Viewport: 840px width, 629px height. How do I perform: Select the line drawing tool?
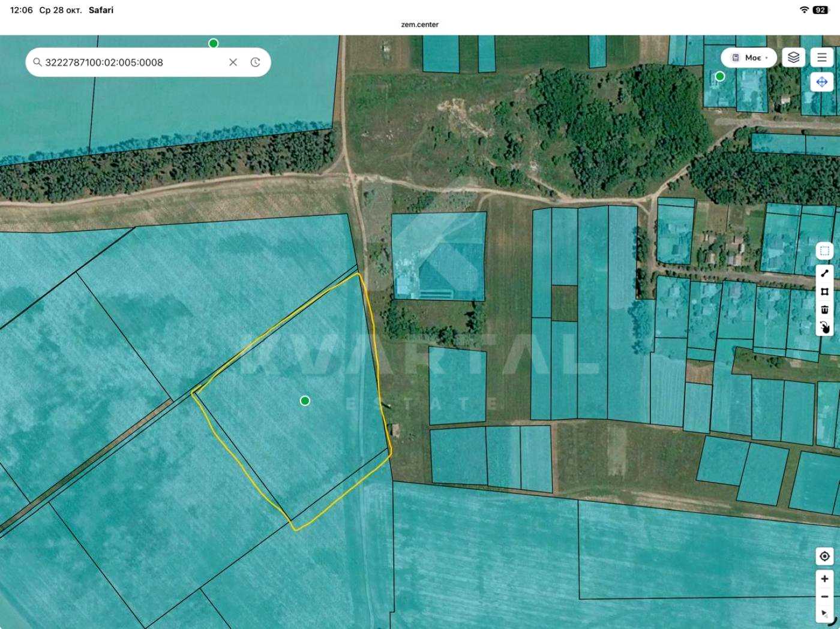coord(824,273)
